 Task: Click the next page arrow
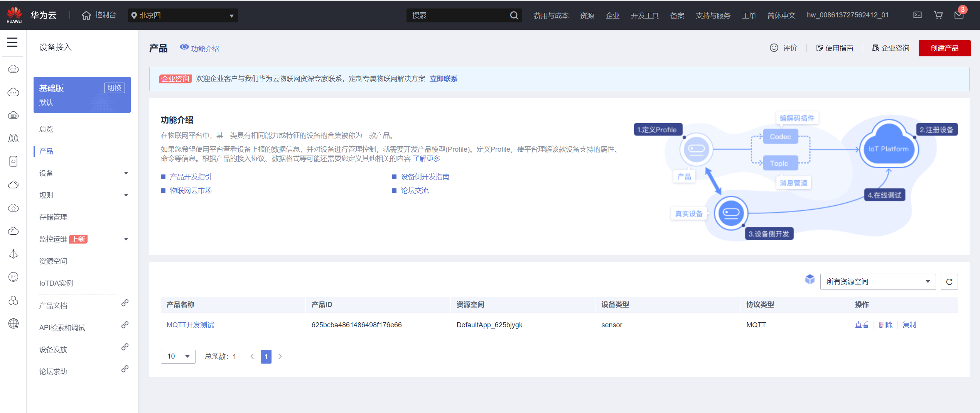[x=280, y=356]
